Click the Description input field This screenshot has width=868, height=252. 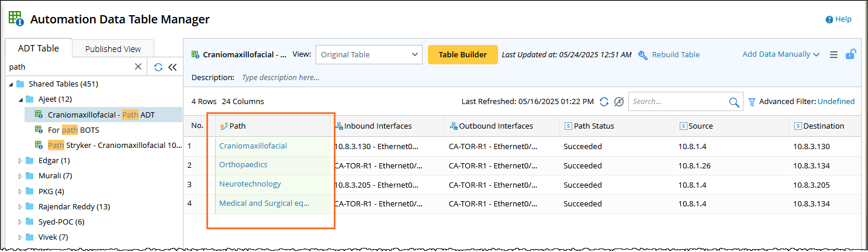tap(351, 77)
